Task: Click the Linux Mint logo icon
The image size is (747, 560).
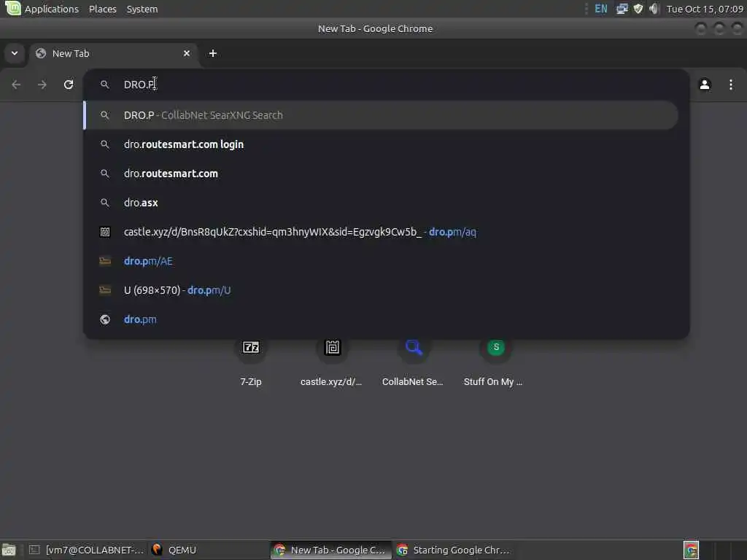Action: (x=12, y=8)
